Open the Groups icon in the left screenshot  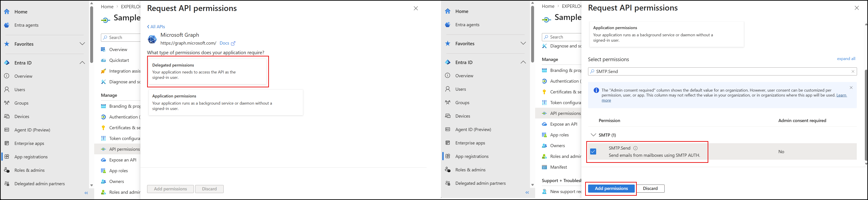pos(7,103)
